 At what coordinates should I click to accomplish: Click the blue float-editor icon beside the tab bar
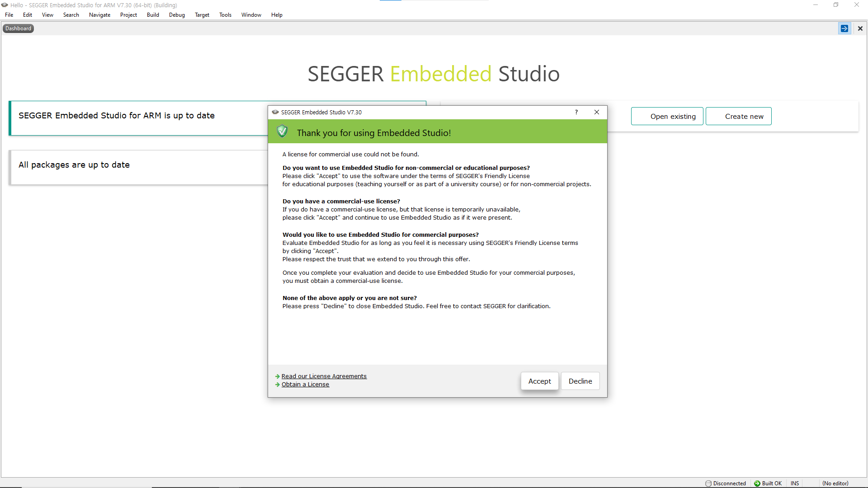845,28
